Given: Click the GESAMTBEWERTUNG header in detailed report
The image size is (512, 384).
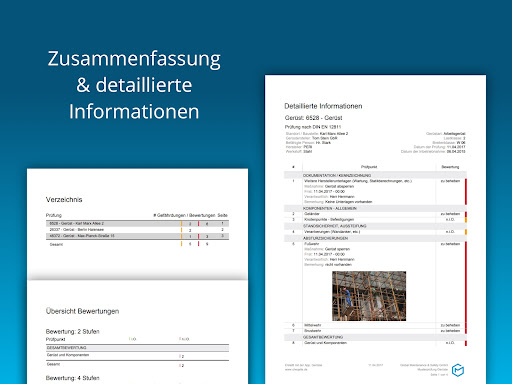Looking at the screenshot, I should coord(375,337).
